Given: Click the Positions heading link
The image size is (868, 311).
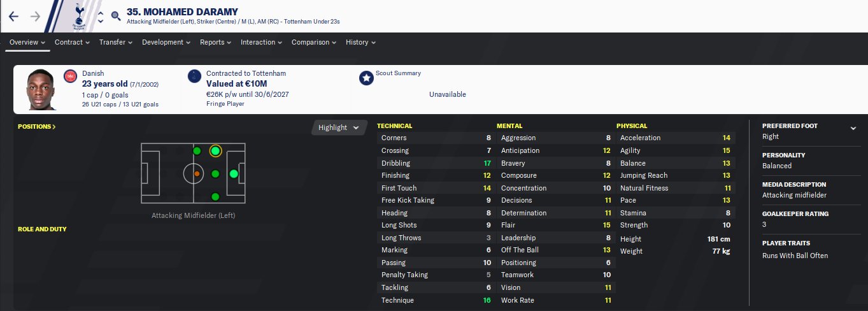Looking at the screenshot, I should (x=37, y=127).
